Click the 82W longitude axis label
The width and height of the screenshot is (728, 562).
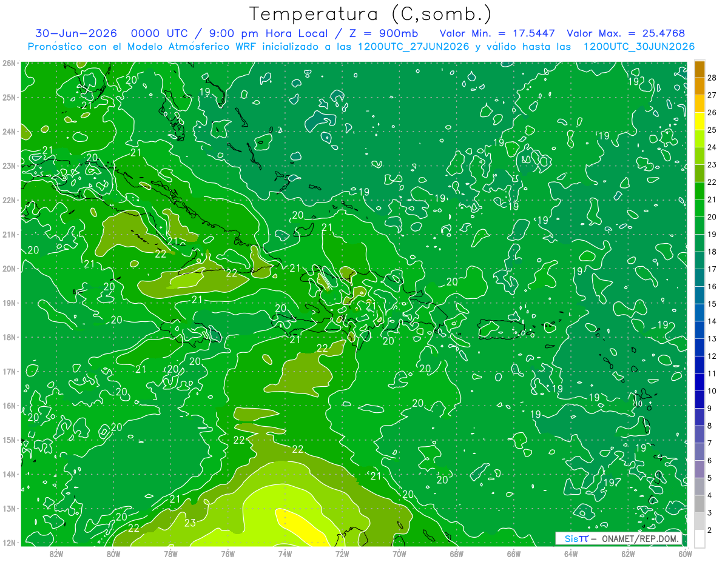click(x=56, y=554)
